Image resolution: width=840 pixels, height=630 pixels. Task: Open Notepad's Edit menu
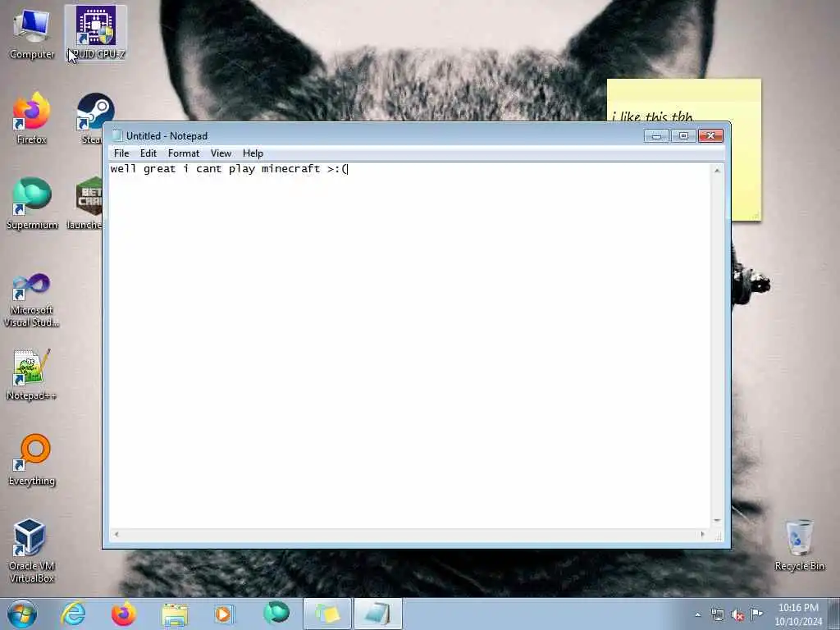(x=148, y=153)
